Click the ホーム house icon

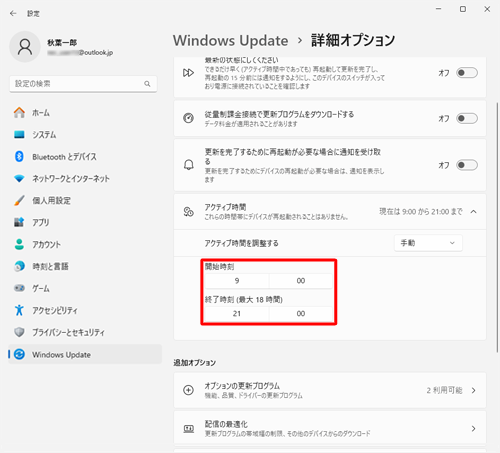(x=19, y=113)
